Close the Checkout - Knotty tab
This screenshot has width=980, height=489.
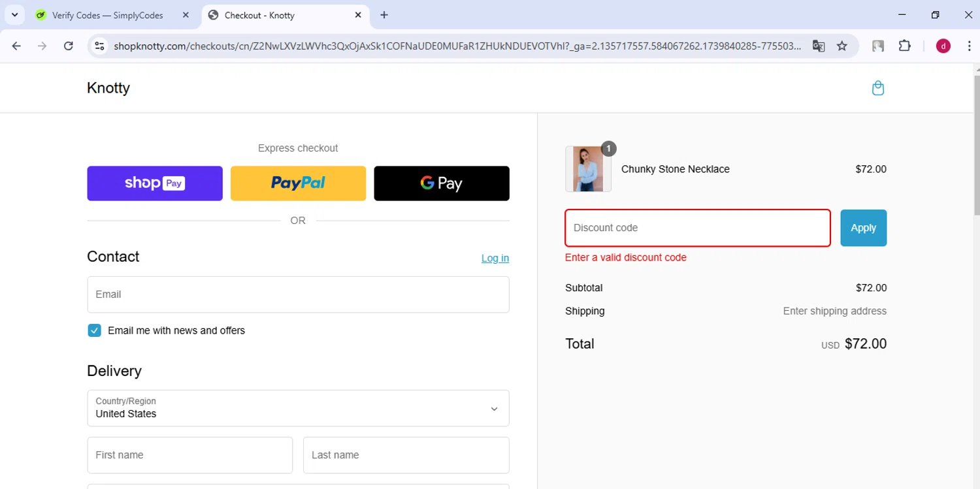359,15
